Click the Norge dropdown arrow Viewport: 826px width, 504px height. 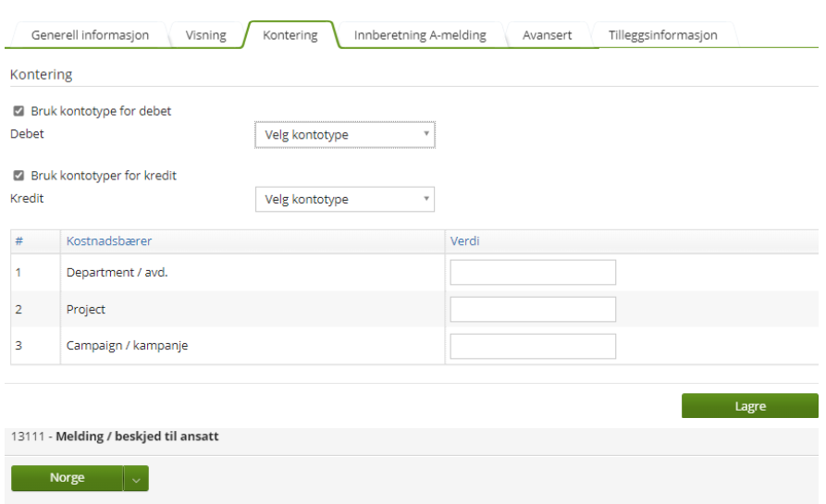click(x=136, y=478)
